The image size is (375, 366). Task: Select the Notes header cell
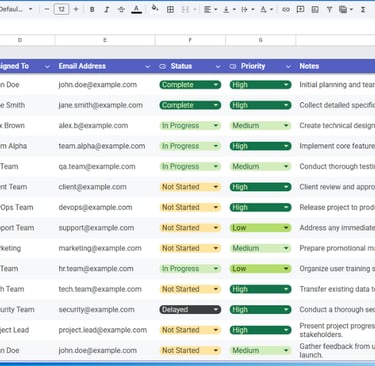(x=335, y=66)
